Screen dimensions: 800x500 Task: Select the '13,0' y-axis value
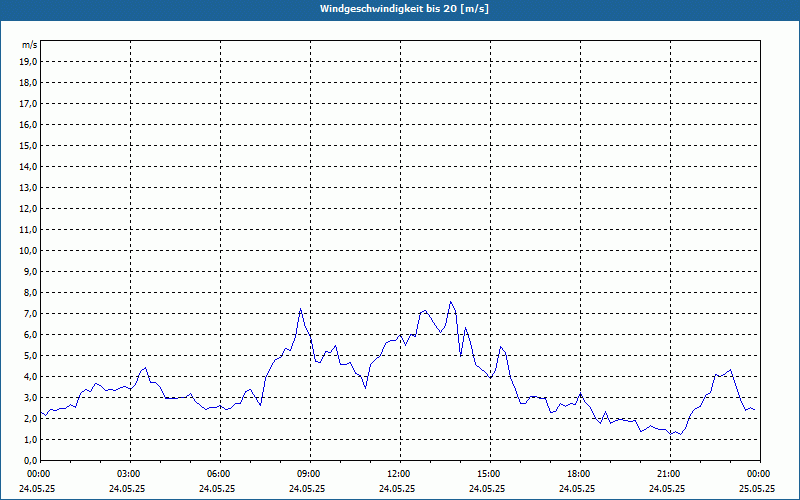(28, 188)
